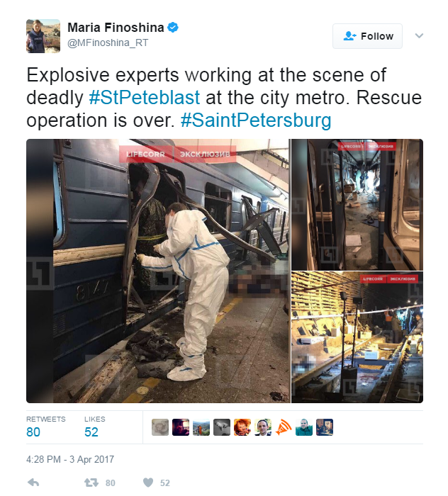Open the orange megaphone liker avatar
448x496 pixels.
pos(284,427)
